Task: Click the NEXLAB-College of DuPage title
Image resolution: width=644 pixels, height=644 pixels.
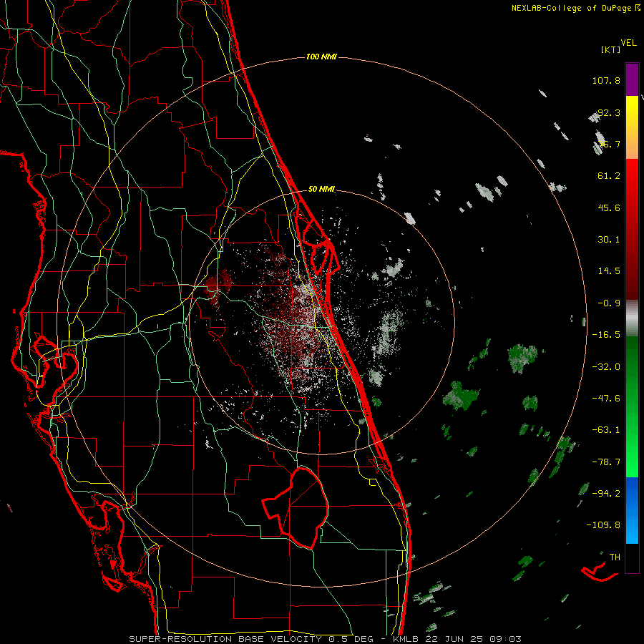Action: click(575, 8)
